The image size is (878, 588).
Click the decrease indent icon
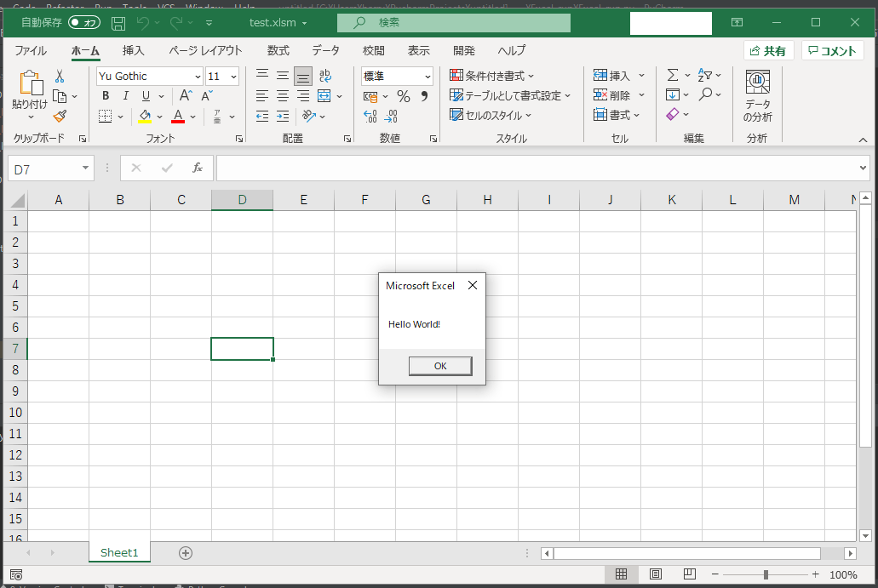262,117
